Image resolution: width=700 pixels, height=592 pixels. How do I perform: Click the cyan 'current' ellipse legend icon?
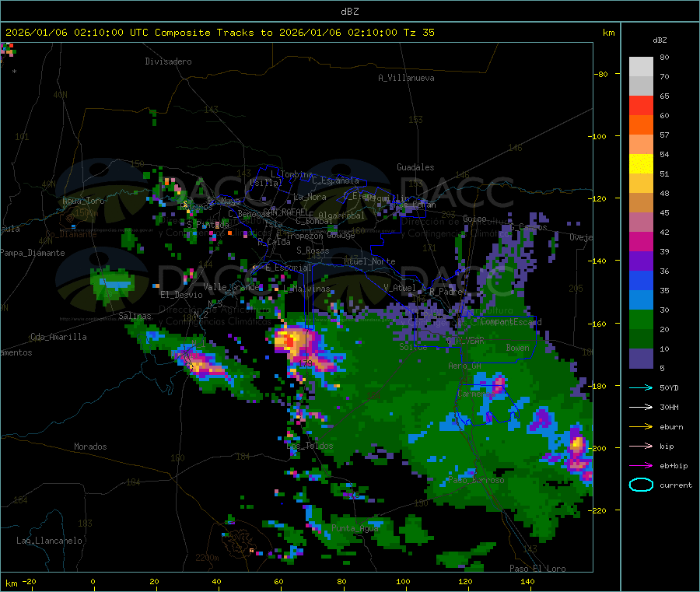click(641, 485)
